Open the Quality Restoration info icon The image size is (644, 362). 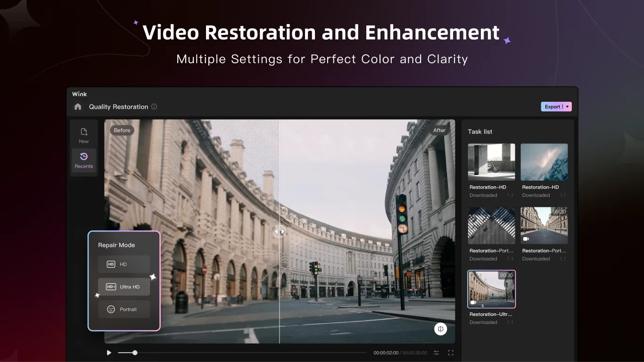click(154, 107)
